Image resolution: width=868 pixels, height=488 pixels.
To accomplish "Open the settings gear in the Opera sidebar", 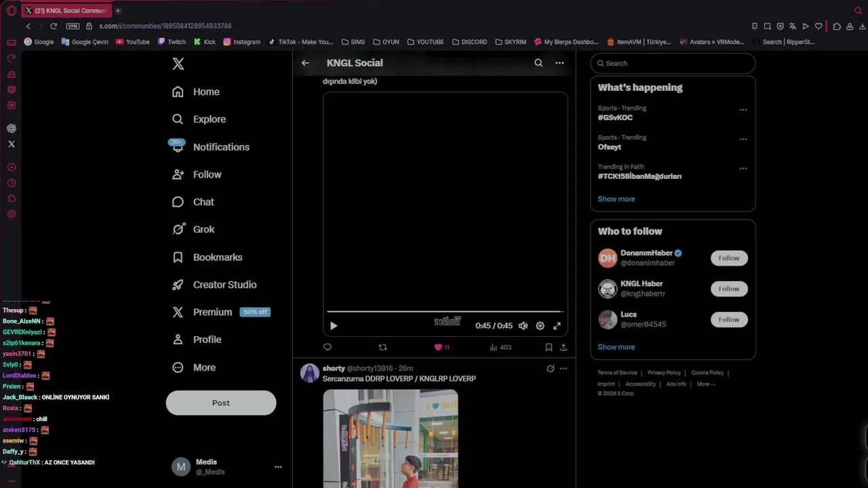I will point(12,214).
